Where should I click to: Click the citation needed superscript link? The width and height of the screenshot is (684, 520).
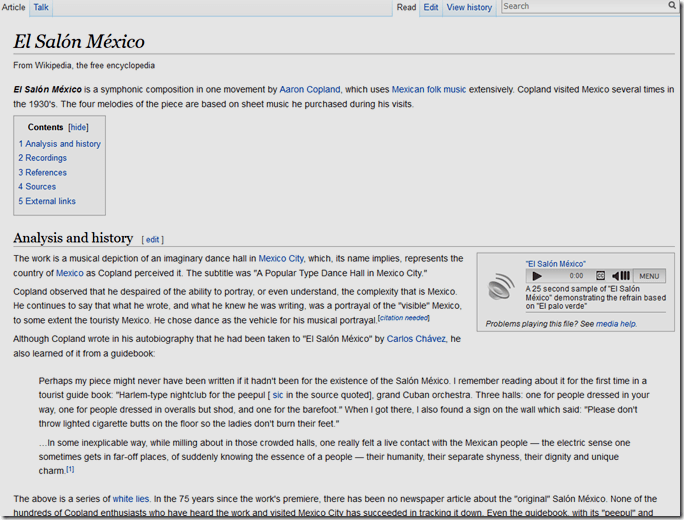404,318
